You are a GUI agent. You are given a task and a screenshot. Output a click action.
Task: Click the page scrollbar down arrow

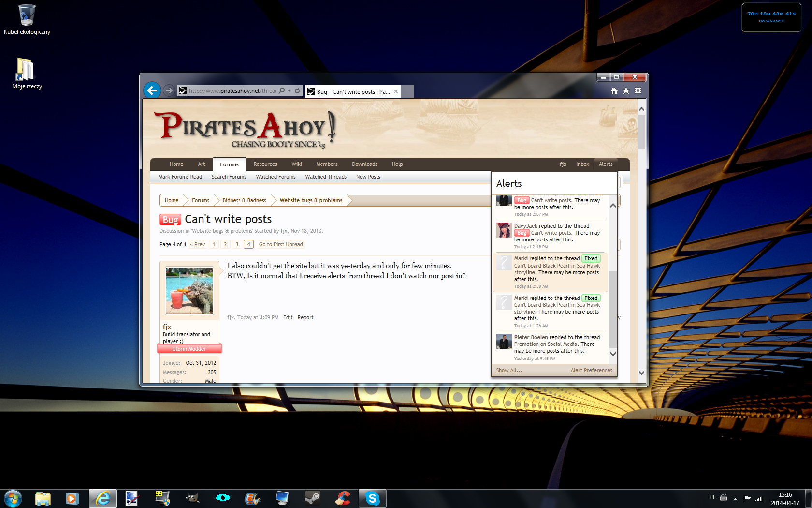pos(641,373)
